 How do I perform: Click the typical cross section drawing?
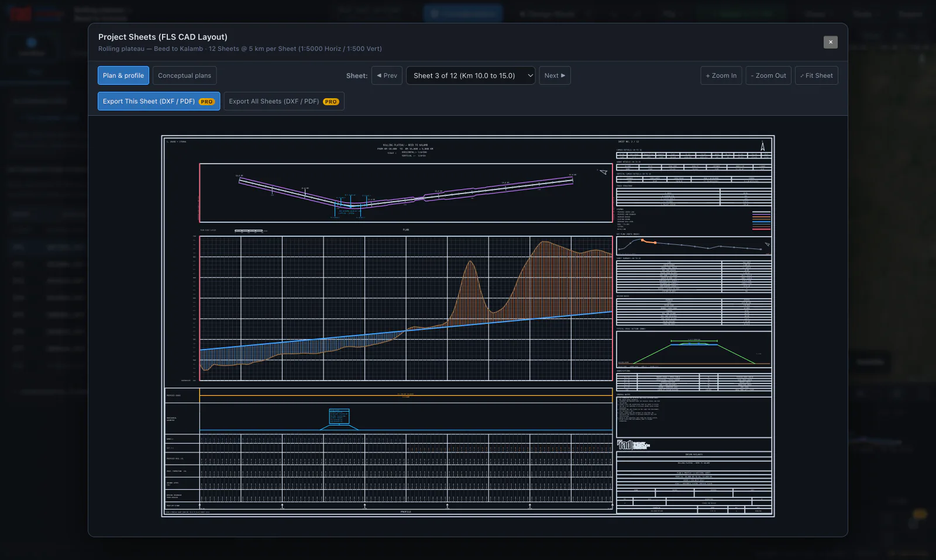tap(694, 349)
